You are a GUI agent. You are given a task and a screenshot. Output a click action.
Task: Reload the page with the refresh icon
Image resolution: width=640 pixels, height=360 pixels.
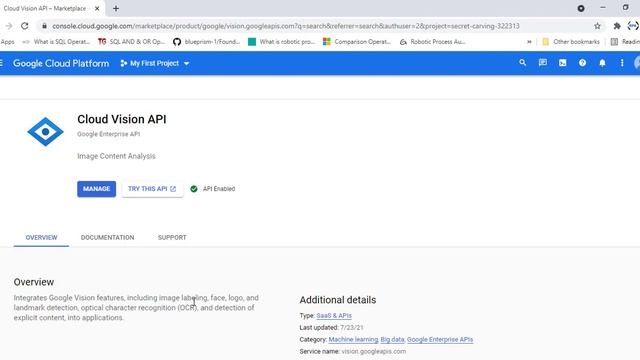click(x=24, y=26)
